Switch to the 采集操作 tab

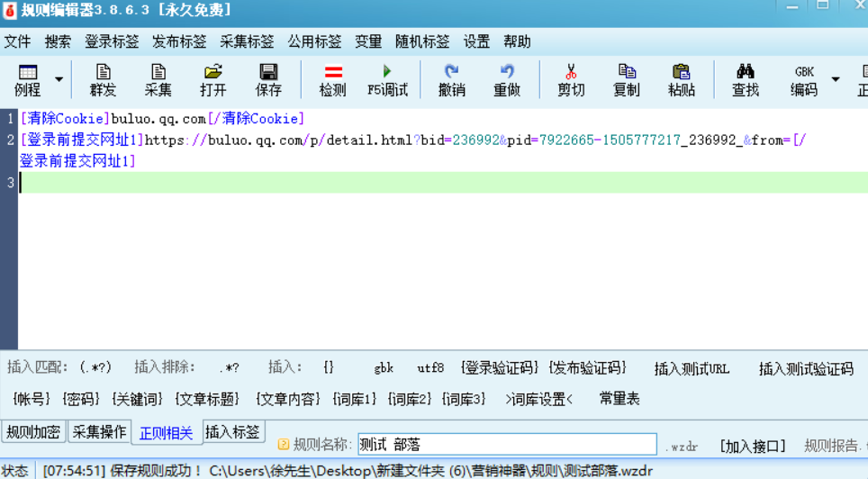pyautogui.click(x=99, y=431)
